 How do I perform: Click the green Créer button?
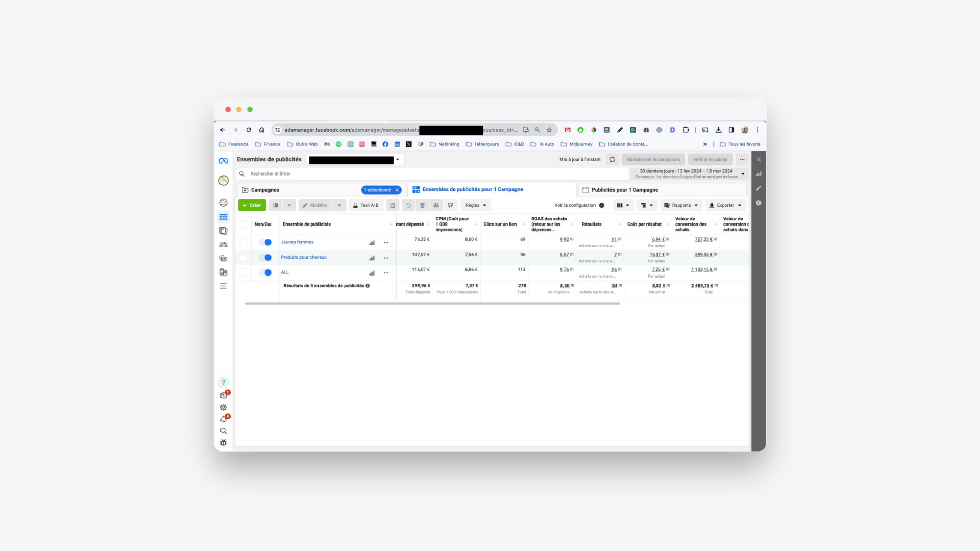pyautogui.click(x=252, y=205)
